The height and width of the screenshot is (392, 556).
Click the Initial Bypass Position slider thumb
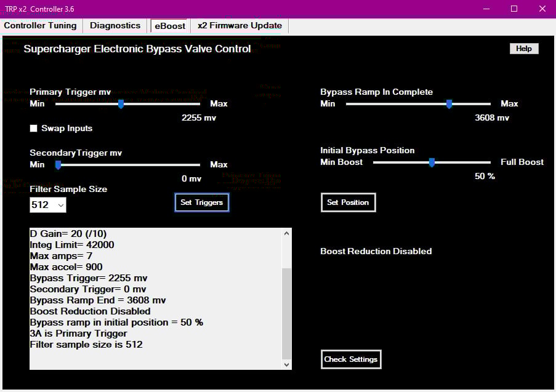click(x=432, y=162)
